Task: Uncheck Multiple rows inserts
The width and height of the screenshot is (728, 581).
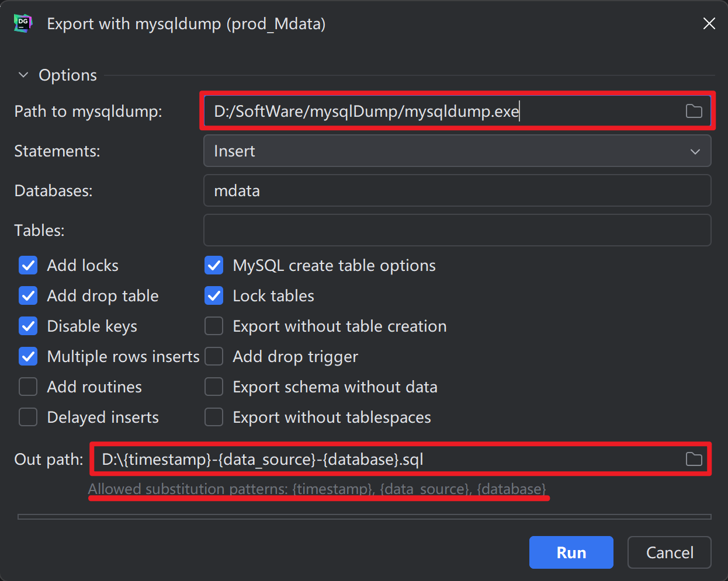Action: coord(28,357)
